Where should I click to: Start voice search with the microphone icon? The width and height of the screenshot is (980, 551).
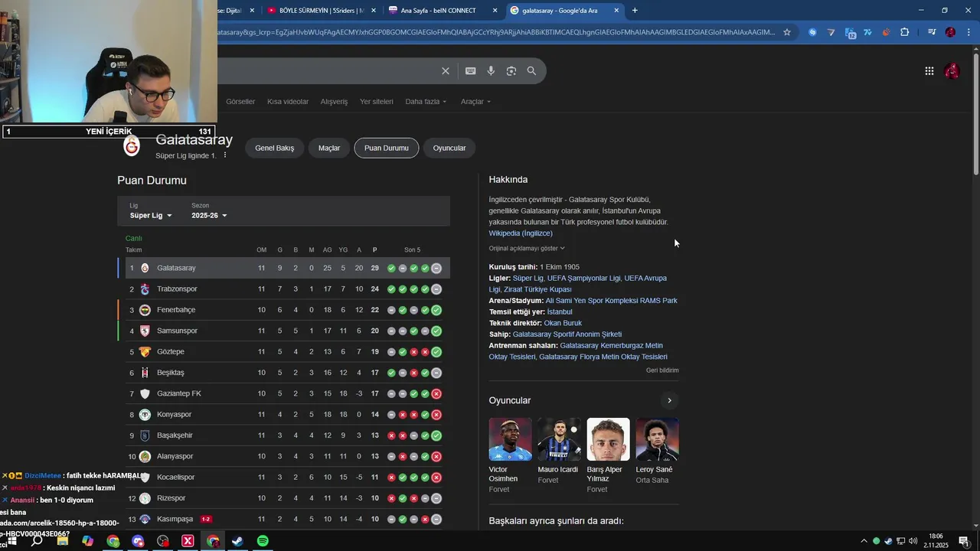[491, 71]
